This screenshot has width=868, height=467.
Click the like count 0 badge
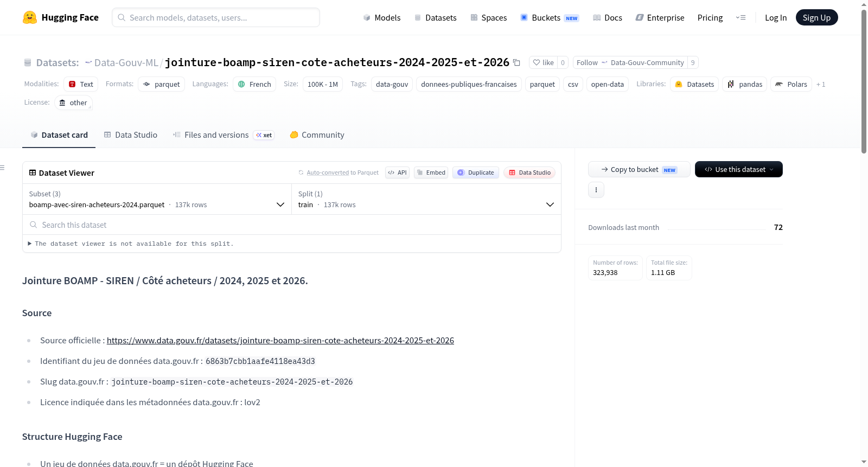(563, 62)
